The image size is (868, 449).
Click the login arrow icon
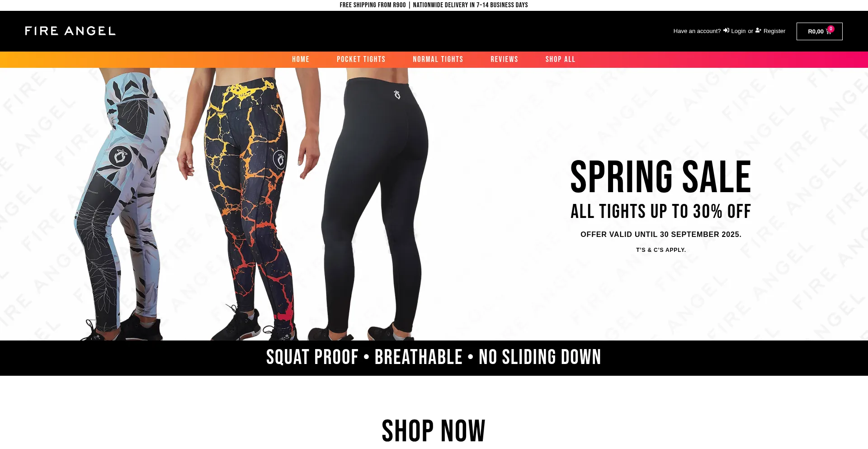coord(726,31)
